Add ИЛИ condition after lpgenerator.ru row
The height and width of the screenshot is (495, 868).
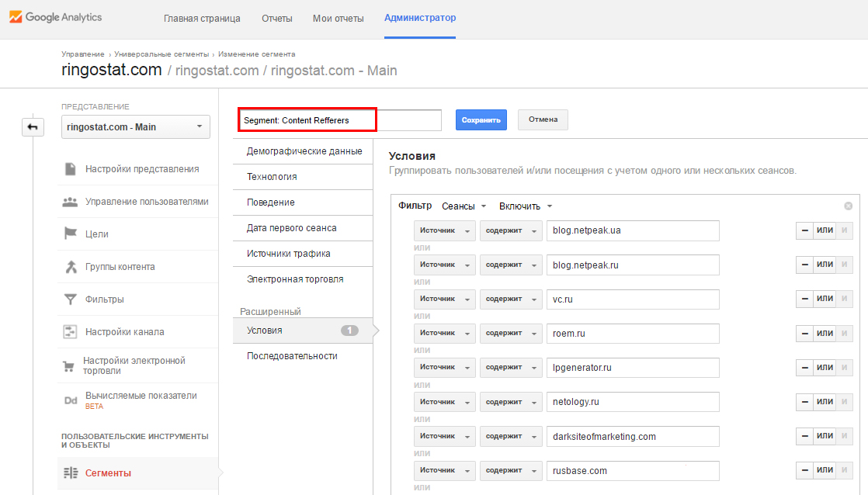click(825, 367)
